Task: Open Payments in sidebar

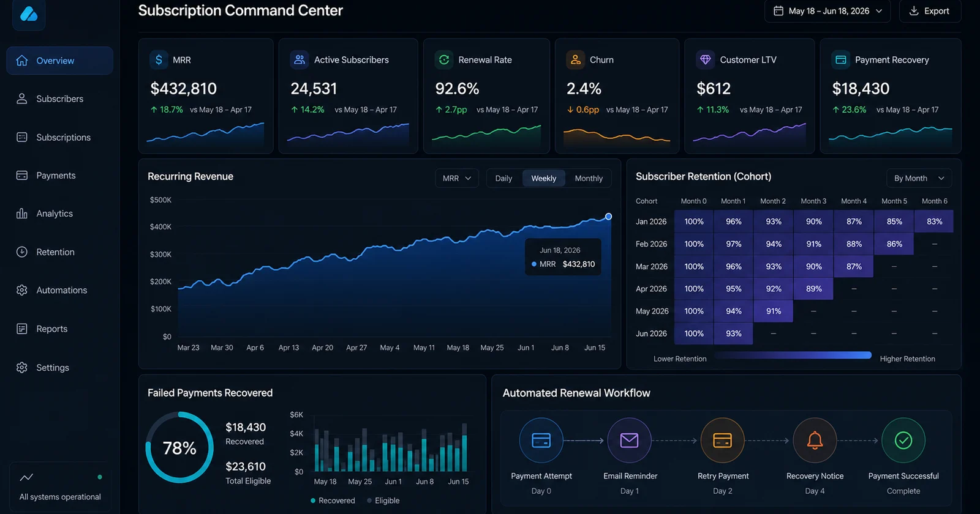Action: pyautogui.click(x=60, y=175)
